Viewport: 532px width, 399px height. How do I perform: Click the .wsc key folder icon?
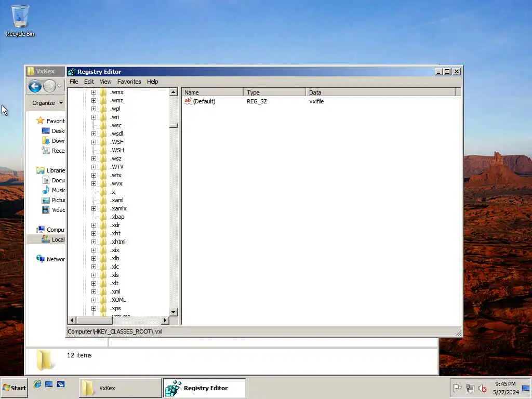(103, 126)
